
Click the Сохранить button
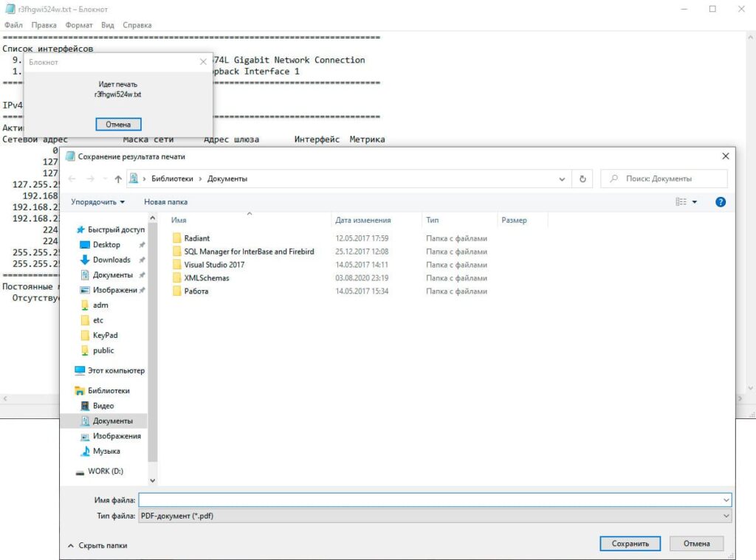(630, 544)
